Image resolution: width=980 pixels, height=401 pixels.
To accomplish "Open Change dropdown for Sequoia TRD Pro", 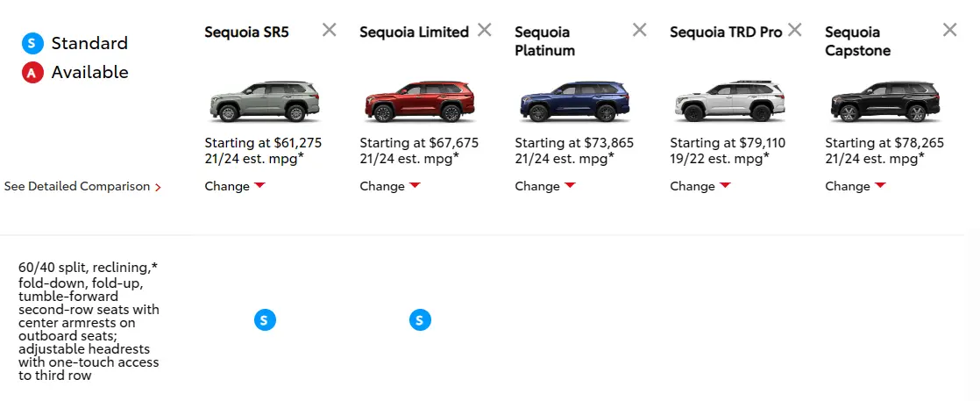I will (x=700, y=186).
